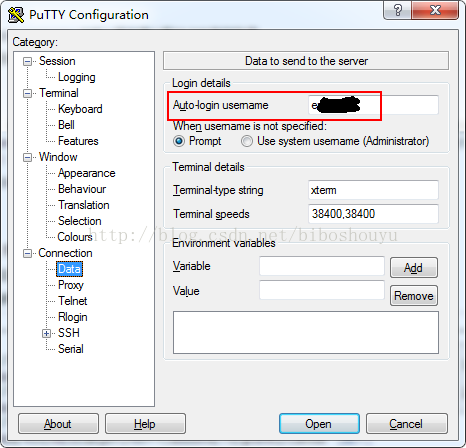
Task: Open the Connection category
Action: click(65, 253)
